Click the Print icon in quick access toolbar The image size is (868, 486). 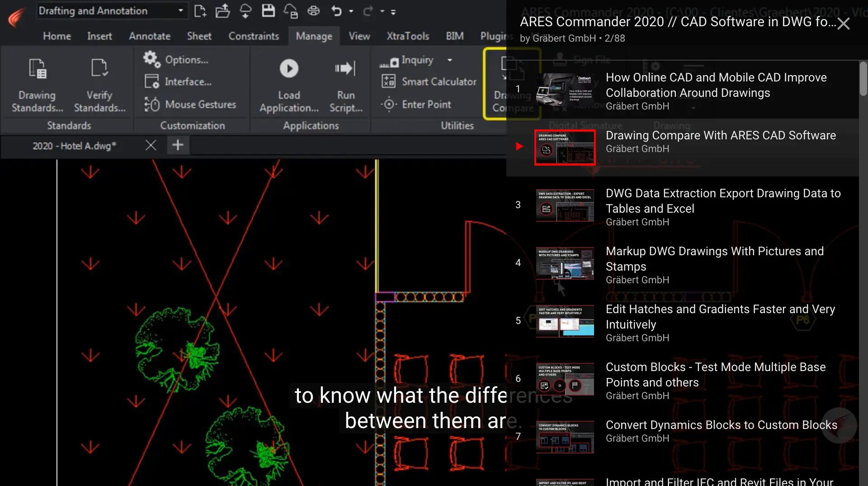(x=314, y=11)
